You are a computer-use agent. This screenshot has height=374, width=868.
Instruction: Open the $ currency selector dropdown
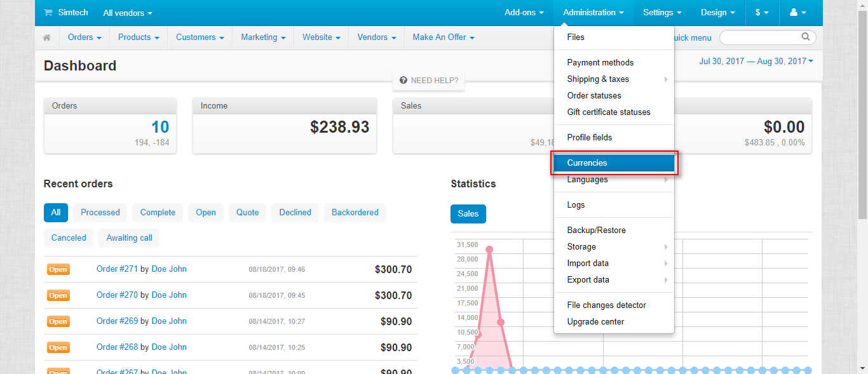click(x=762, y=13)
